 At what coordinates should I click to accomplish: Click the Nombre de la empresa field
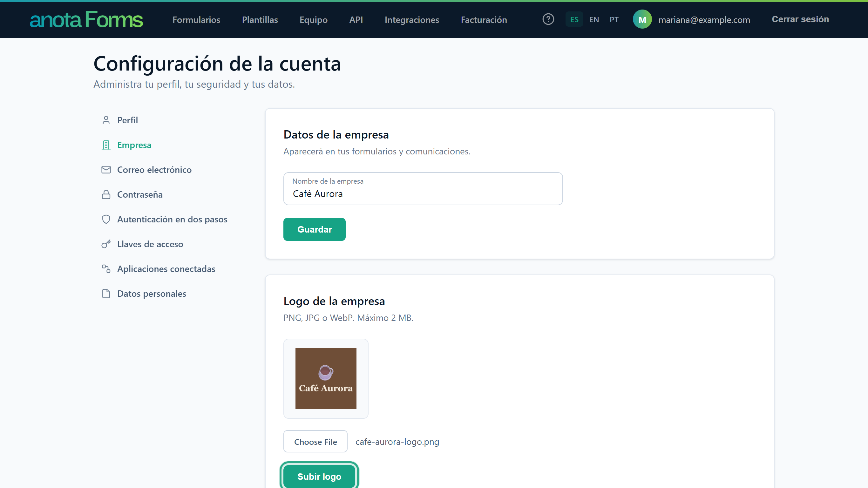point(423,189)
